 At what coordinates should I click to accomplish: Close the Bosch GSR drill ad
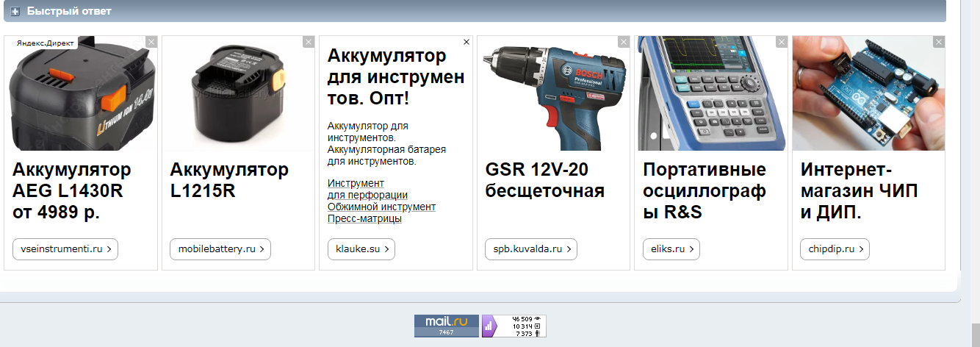click(x=624, y=42)
